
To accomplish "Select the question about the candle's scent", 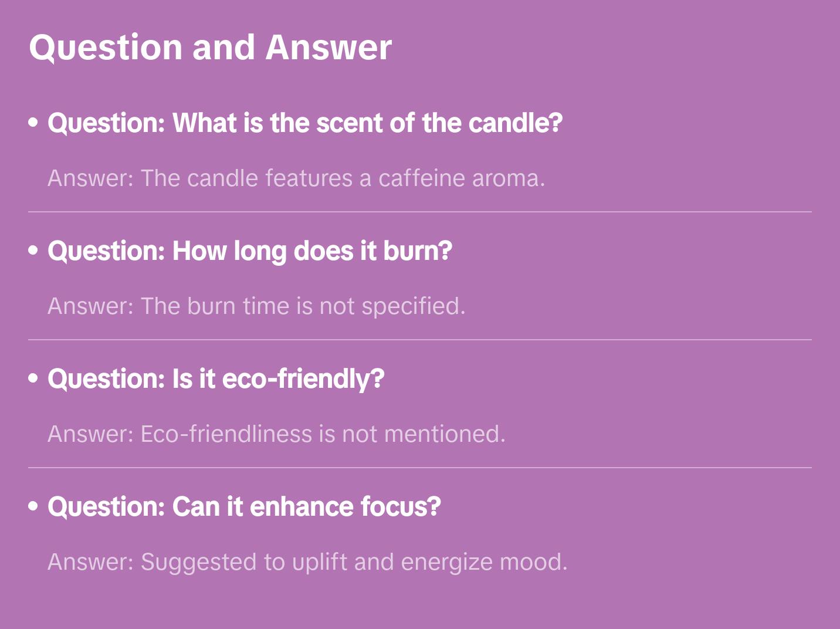I will click(305, 123).
